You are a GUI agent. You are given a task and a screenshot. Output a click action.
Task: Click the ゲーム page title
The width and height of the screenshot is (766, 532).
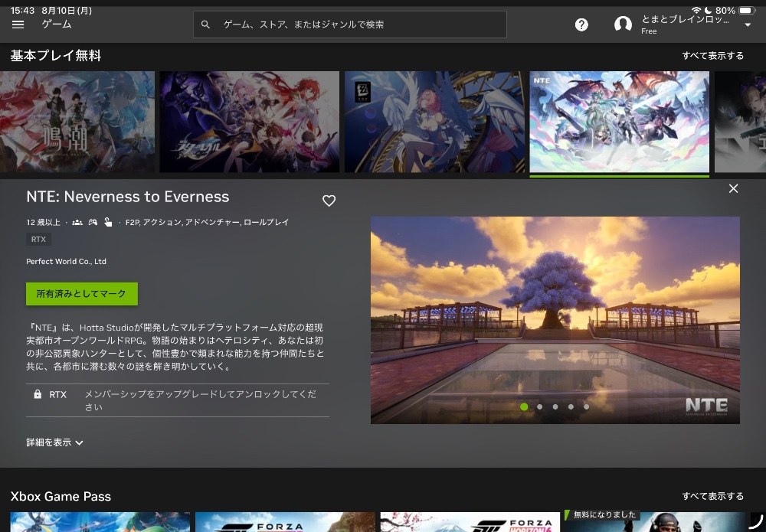pos(57,24)
